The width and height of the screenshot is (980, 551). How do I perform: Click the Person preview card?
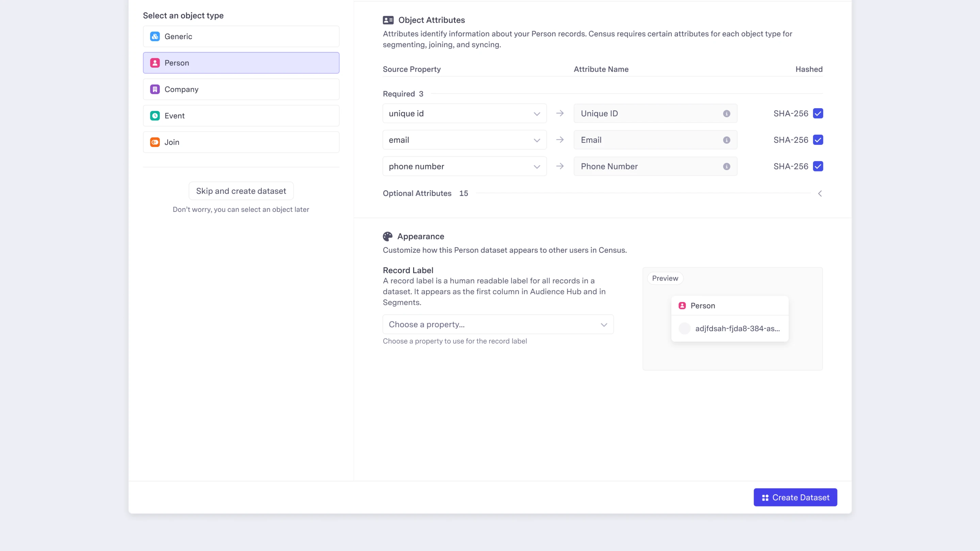[x=729, y=319]
